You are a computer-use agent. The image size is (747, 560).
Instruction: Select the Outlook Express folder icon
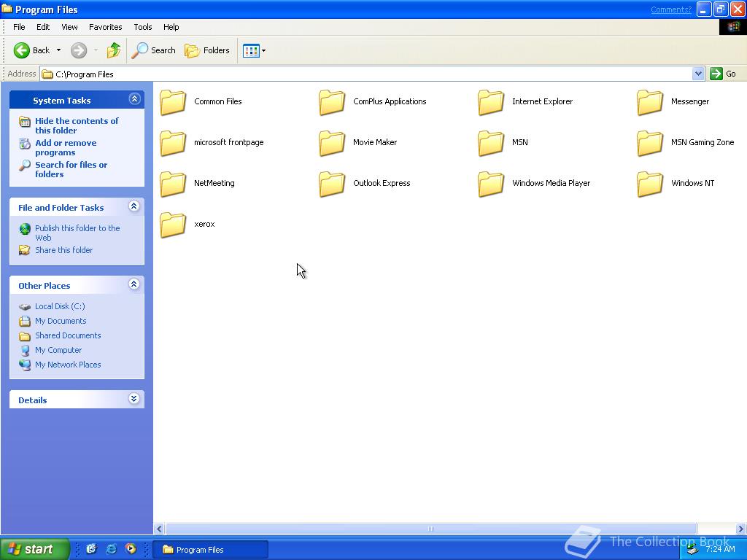[x=332, y=184]
